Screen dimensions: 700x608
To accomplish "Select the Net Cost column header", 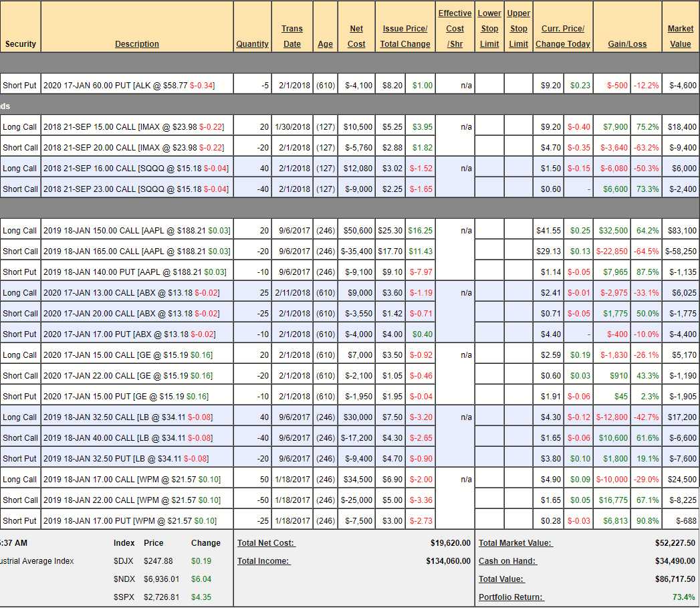I will [x=356, y=36].
